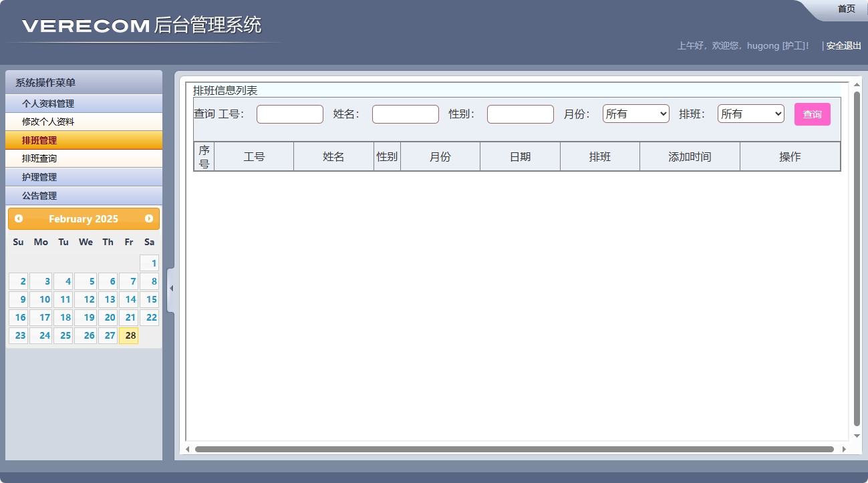The width and height of the screenshot is (868, 483).
Task: Open the 护理管理 section
Action: [84, 176]
